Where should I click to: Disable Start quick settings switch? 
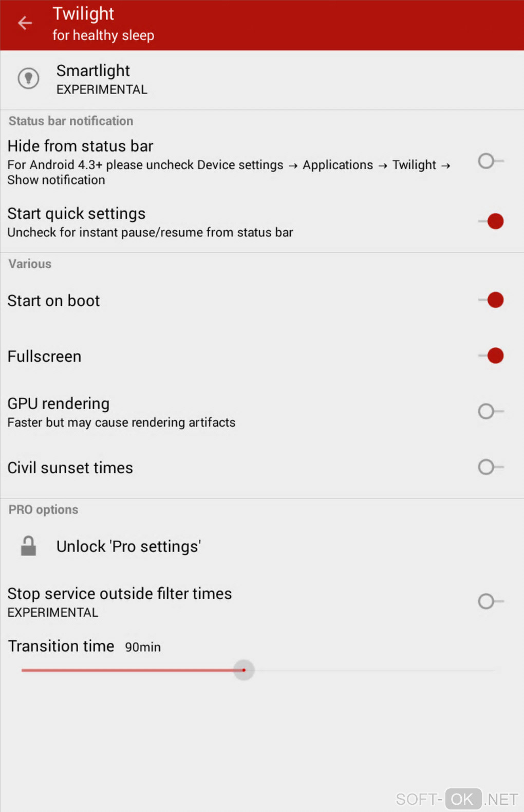(x=491, y=222)
